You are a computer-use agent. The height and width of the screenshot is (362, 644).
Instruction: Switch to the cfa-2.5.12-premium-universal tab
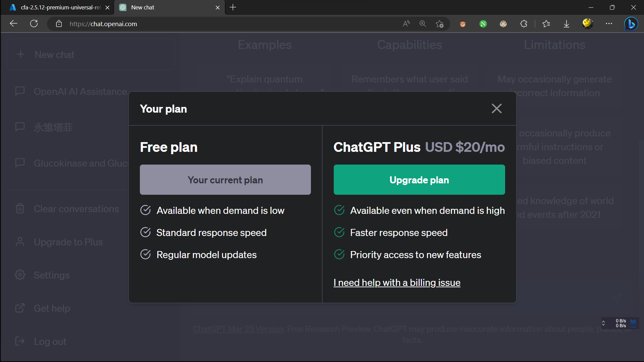[60, 7]
